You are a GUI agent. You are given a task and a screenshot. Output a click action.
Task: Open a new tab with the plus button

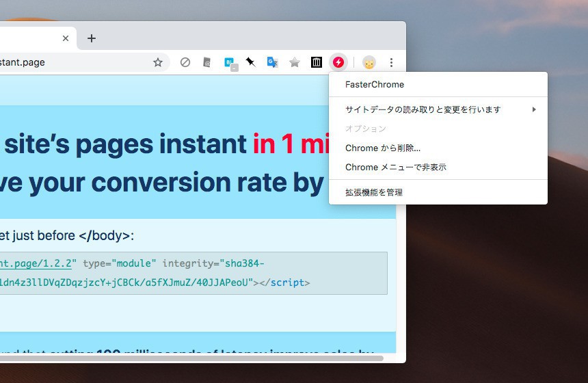point(92,38)
